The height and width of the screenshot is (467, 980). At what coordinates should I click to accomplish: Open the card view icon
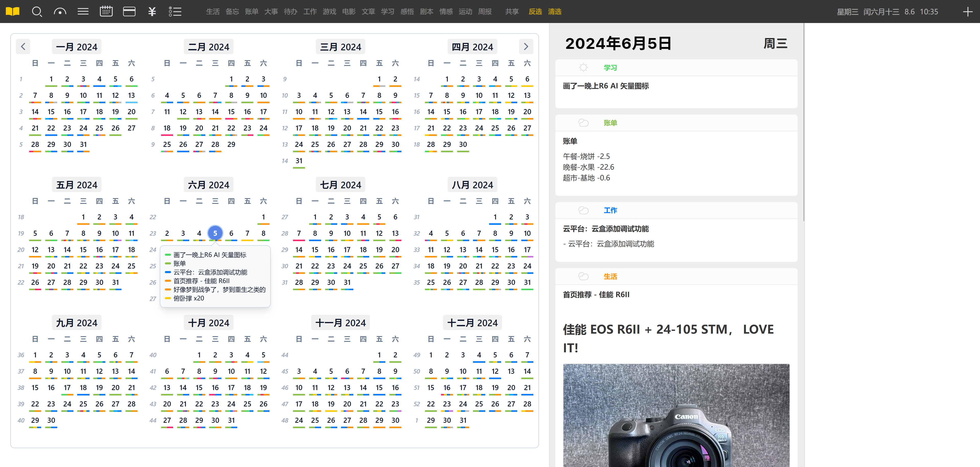129,11
